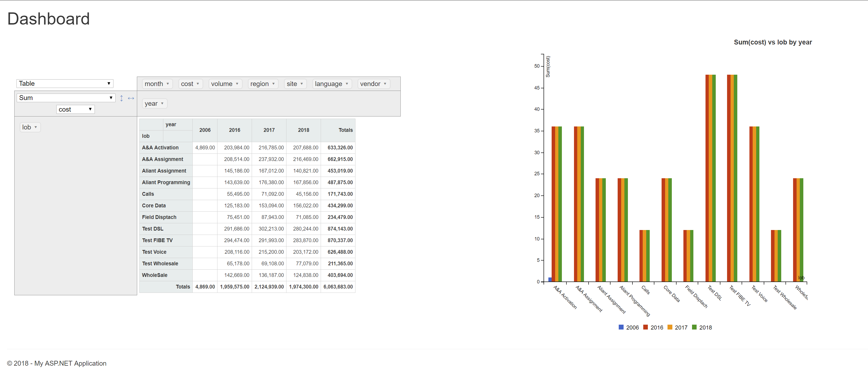Click the vertical row-sort arrow icon
This screenshot has width=868, height=374.
(121, 98)
